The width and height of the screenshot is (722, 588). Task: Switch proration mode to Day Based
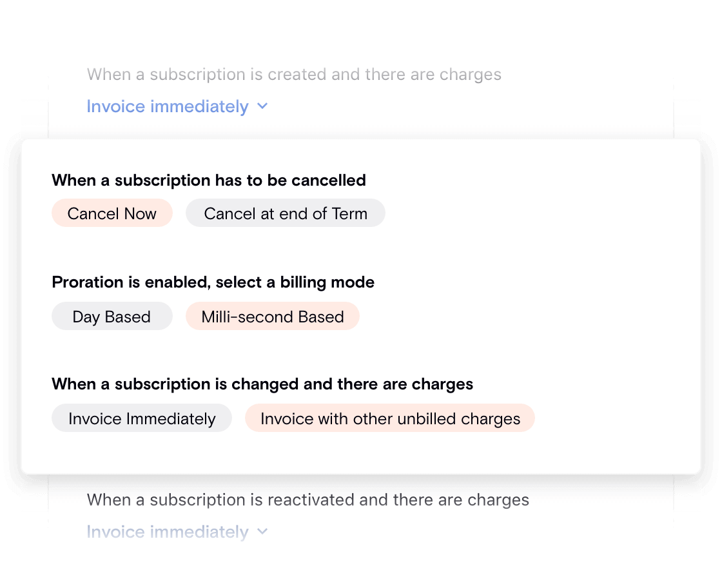coord(112,316)
